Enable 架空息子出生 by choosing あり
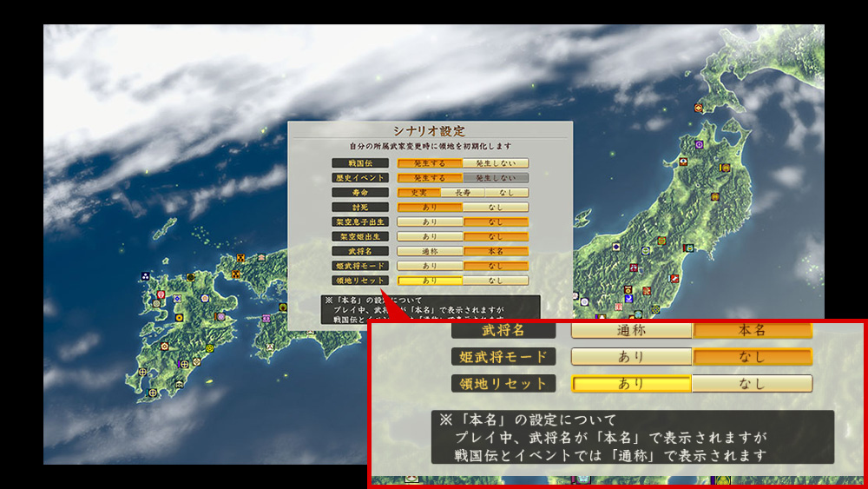This screenshot has height=489, width=868. [430, 221]
